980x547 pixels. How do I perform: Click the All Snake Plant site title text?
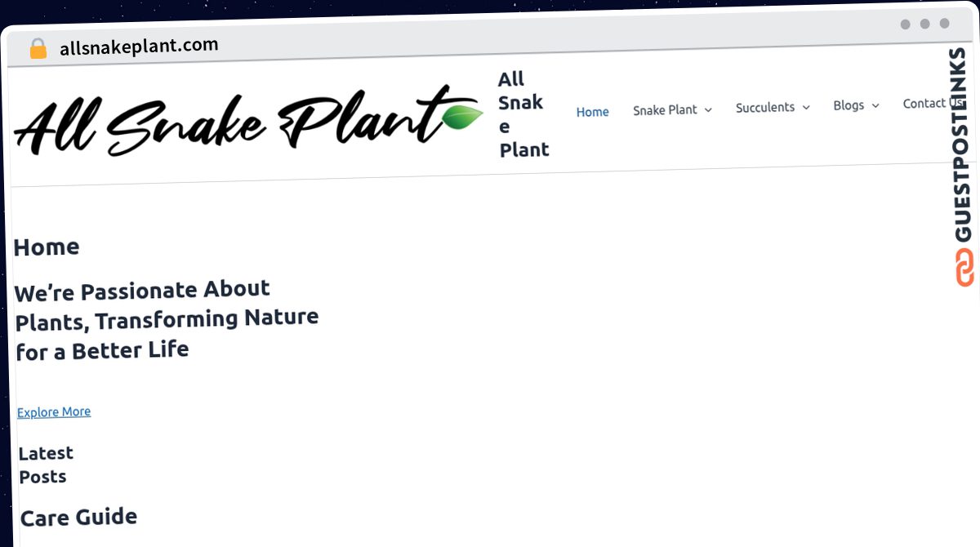pos(523,114)
